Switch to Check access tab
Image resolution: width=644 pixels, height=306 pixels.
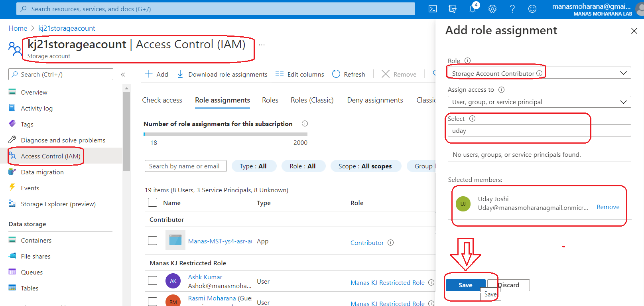tap(162, 100)
